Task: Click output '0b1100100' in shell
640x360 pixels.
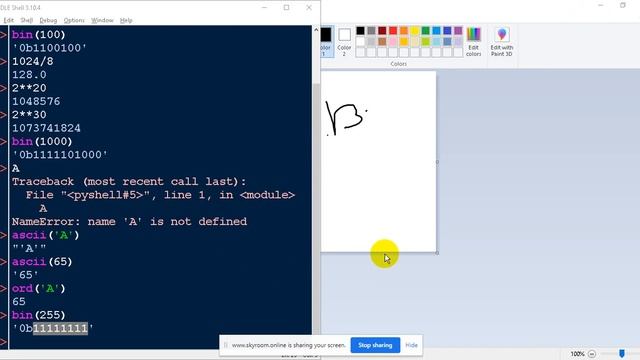Action: (49, 48)
